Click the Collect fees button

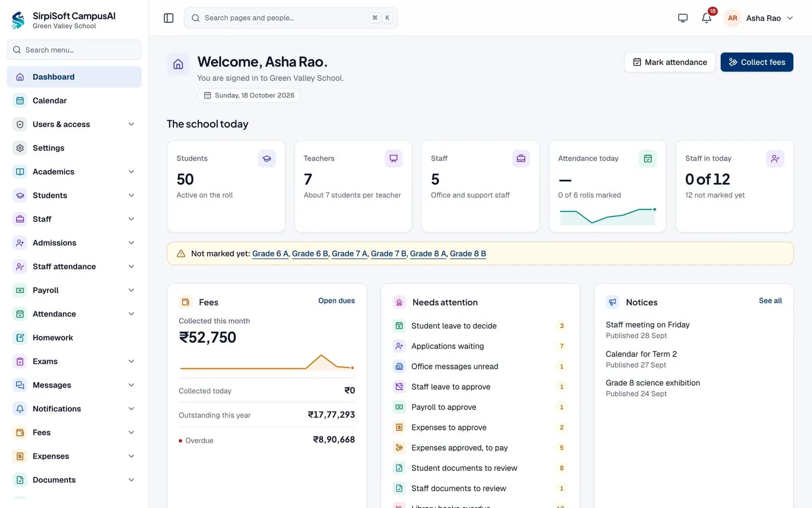[757, 62]
